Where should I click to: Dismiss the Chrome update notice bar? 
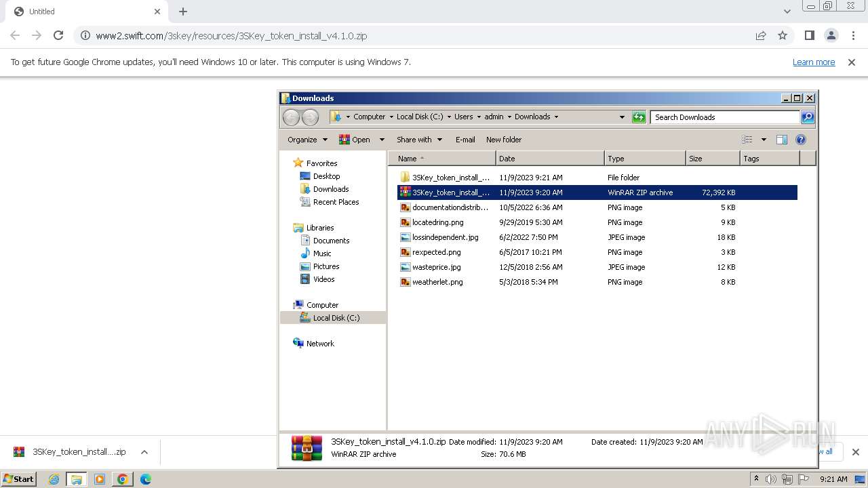[852, 62]
